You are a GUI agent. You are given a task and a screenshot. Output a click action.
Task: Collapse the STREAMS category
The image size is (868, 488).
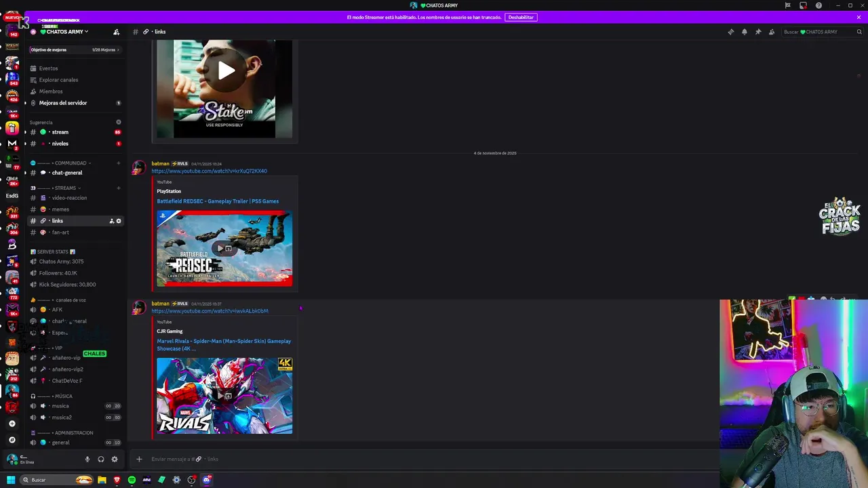click(66, 188)
